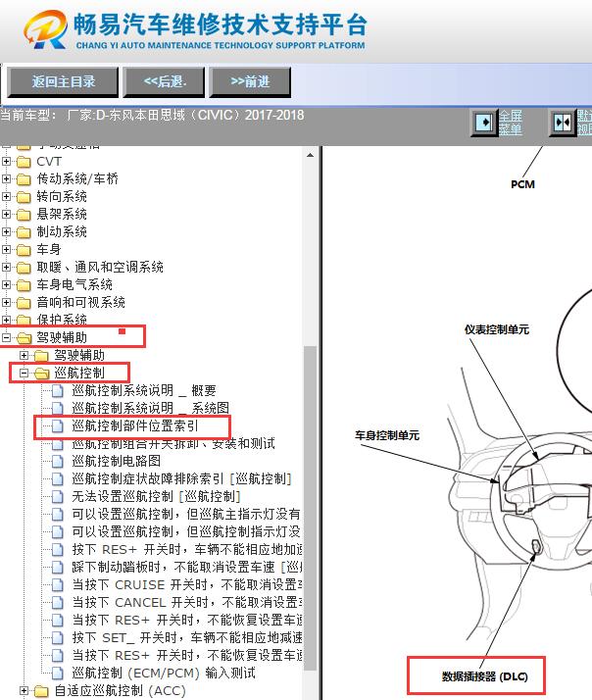
Task: Expand 自适应巡航控制 (ACC) folder
Action: [x=25, y=690]
